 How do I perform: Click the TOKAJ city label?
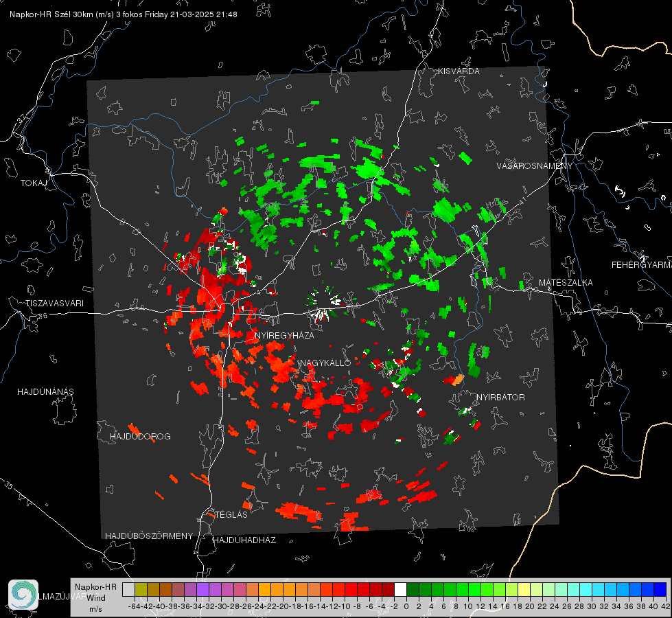tap(34, 183)
